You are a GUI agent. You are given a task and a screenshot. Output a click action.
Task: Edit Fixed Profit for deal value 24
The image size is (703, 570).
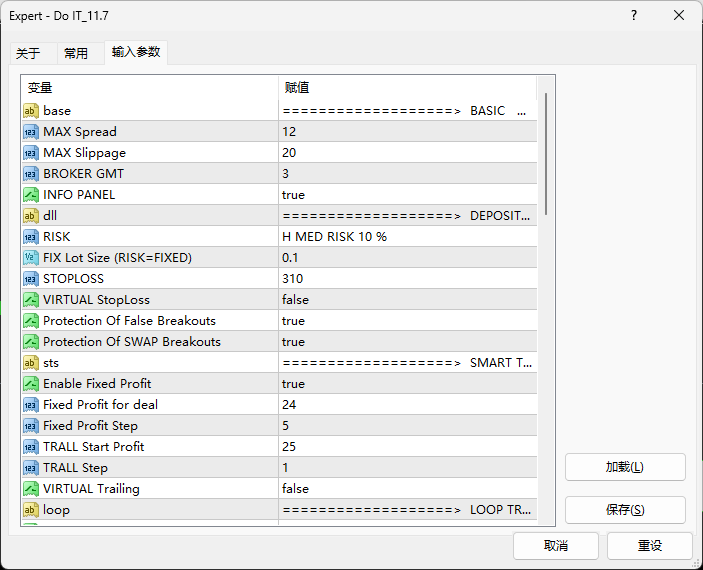point(408,405)
